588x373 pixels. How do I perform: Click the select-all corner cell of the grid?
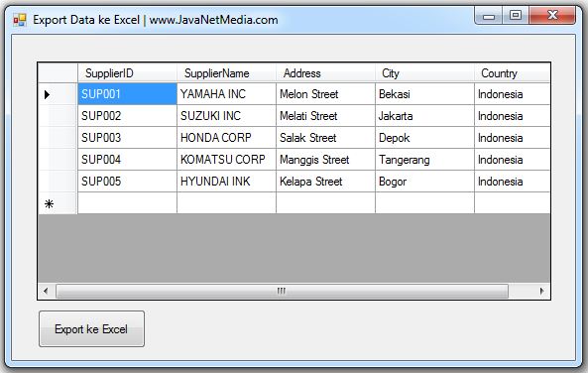pyautogui.click(x=58, y=72)
